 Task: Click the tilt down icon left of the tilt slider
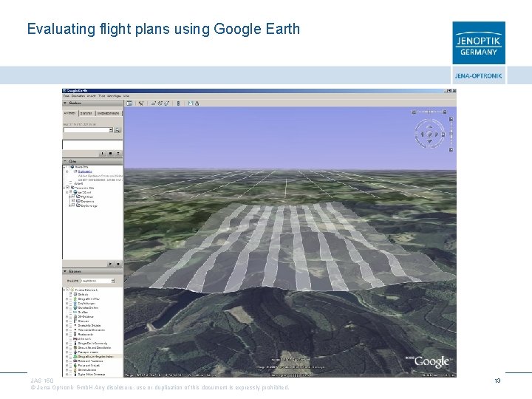point(414,112)
